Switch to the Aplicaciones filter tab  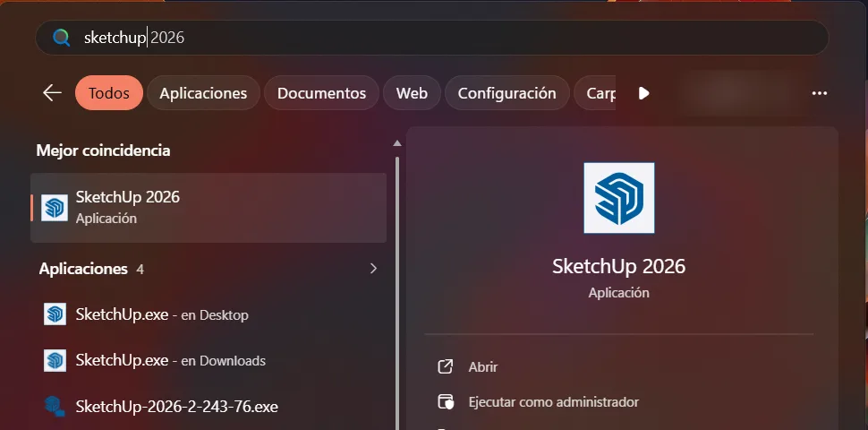pyautogui.click(x=203, y=93)
